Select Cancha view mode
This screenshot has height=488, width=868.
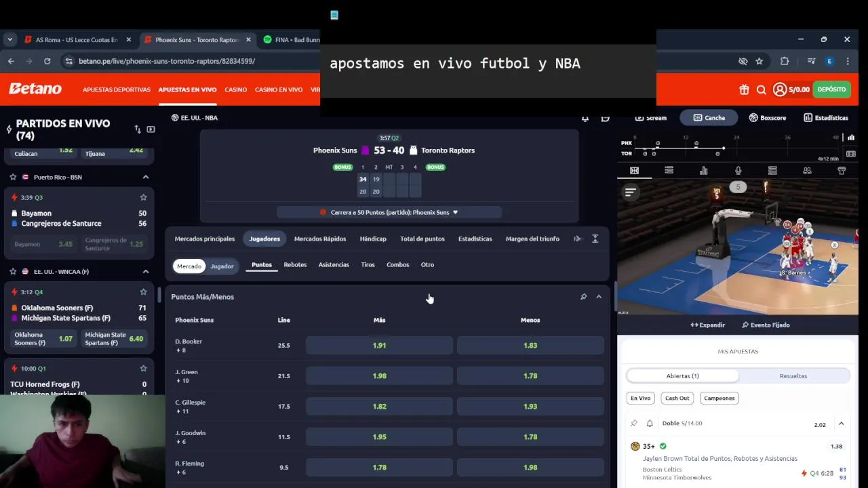pyautogui.click(x=709, y=117)
